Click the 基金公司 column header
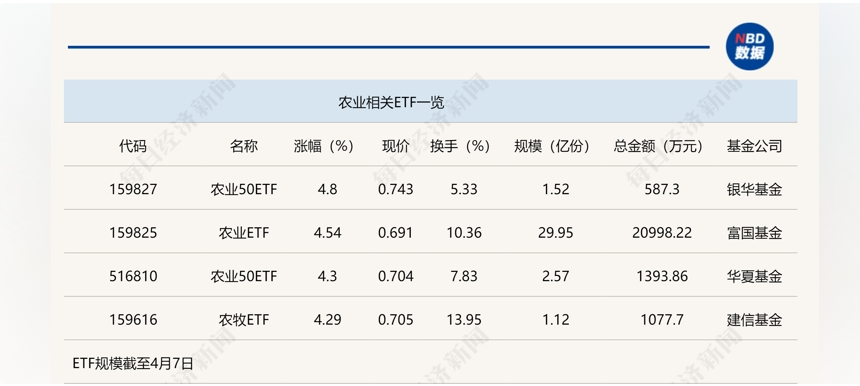 point(754,146)
